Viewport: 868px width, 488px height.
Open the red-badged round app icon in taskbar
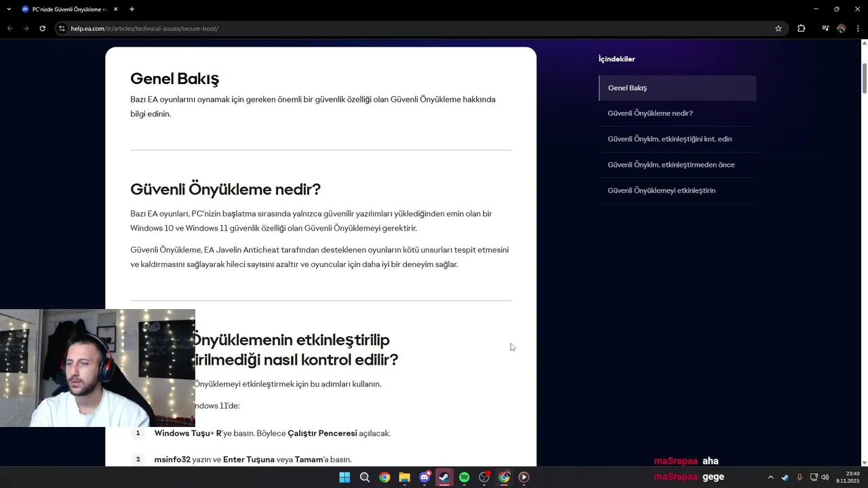click(484, 477)
